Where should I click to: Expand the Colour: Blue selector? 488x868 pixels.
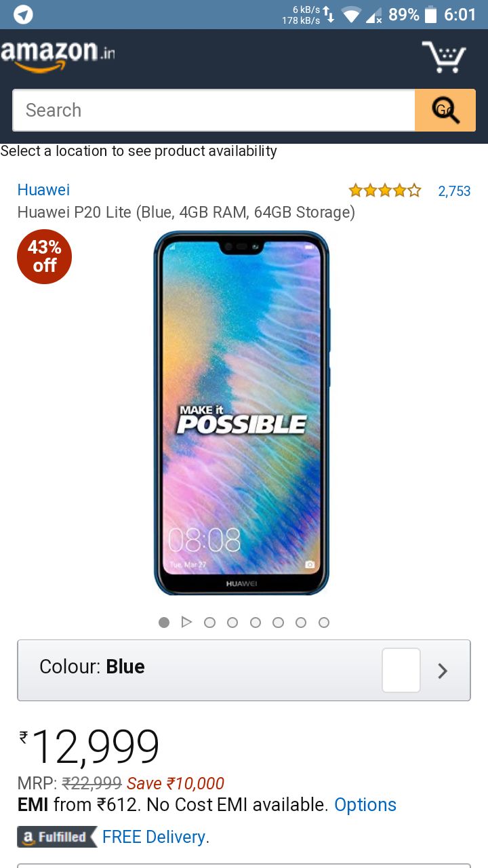244,670
